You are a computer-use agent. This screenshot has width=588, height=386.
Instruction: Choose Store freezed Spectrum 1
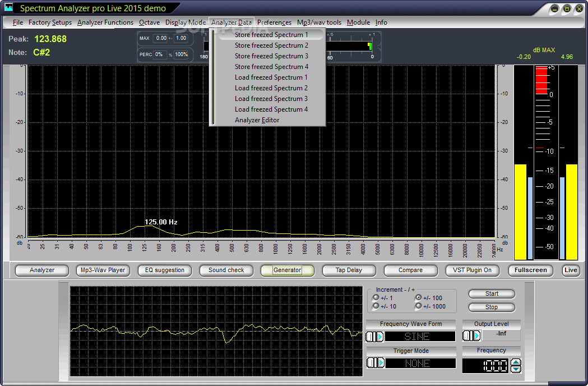(271, 35)
